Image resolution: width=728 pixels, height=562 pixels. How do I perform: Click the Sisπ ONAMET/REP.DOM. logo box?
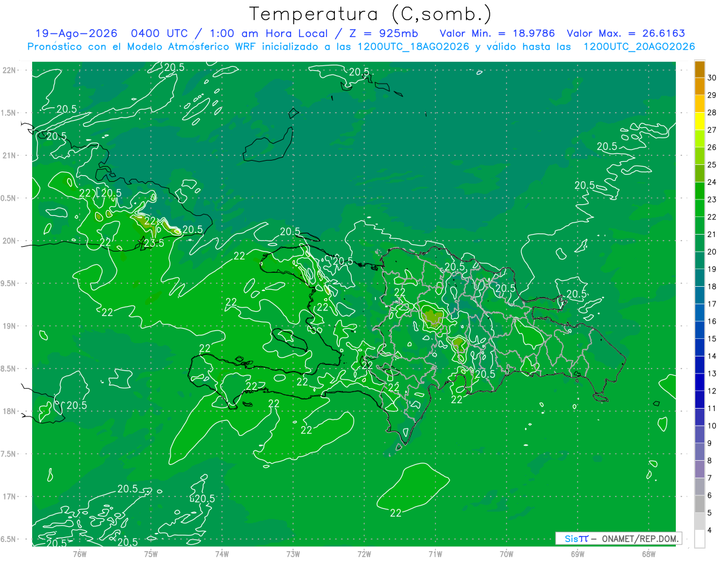(618, 538)
